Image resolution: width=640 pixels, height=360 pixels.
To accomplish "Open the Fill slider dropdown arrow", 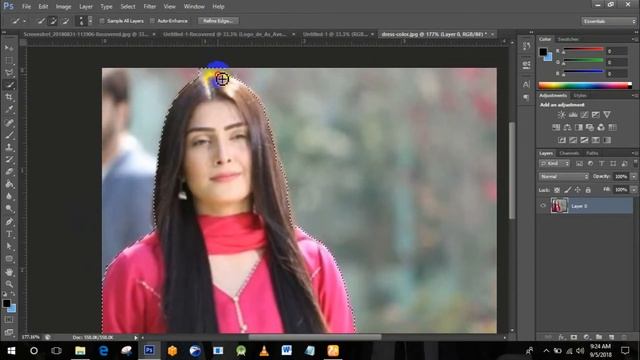I will click(x=633, y=190).
